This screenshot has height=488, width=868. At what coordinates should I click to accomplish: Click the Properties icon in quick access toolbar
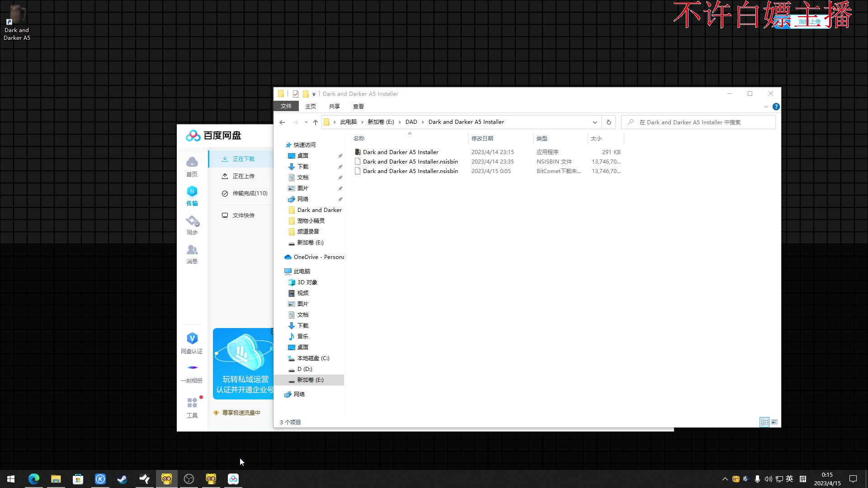tap(296, 94)
